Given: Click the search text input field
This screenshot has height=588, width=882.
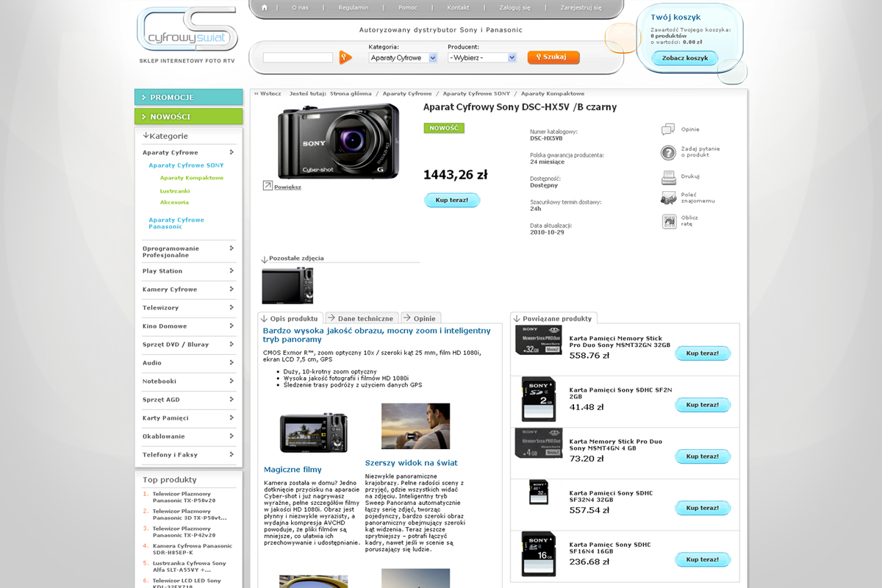Looking at the screenshot, I should click(x=298, y=57).
